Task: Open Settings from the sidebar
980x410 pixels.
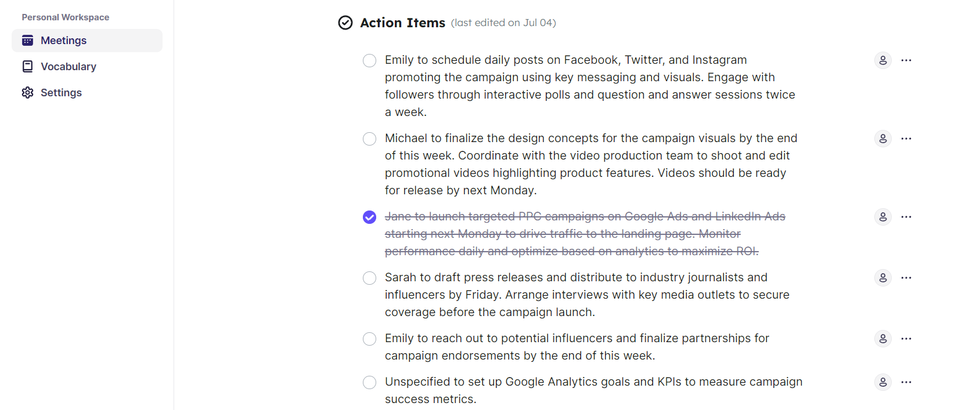Action: tap(61, 93)
